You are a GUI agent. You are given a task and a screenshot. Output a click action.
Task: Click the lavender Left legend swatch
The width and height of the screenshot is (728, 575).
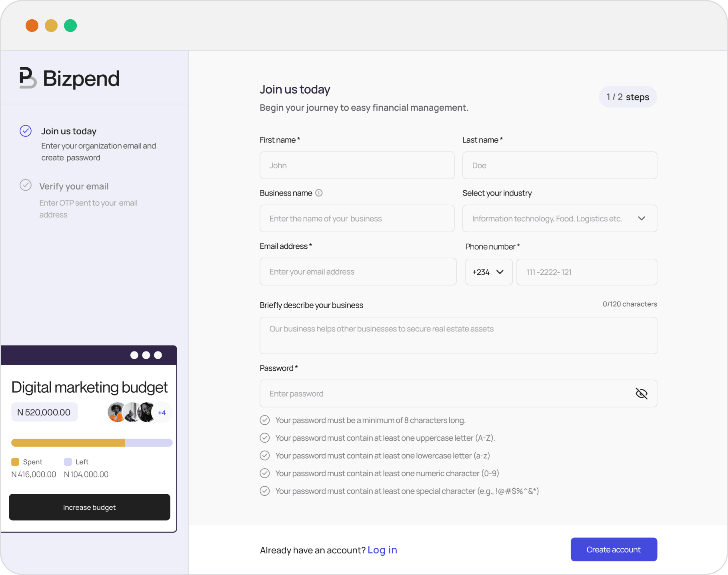68,462
